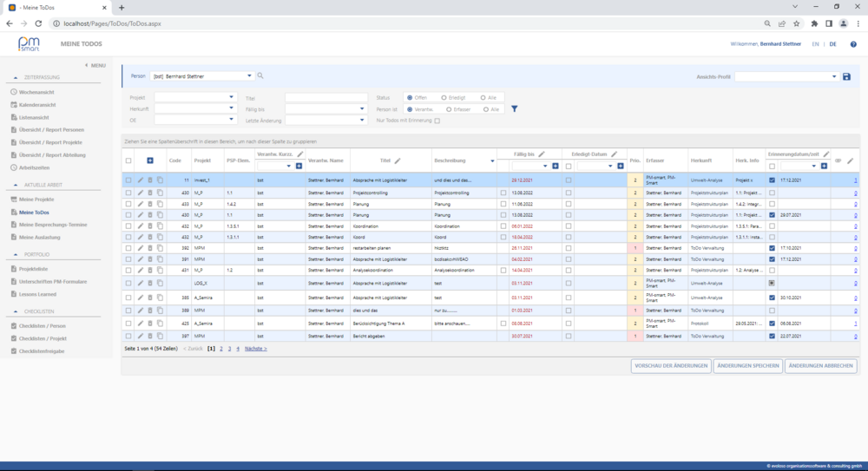Delete the Projektcontrolling todo via trash icon

click(x=149, y=192)
